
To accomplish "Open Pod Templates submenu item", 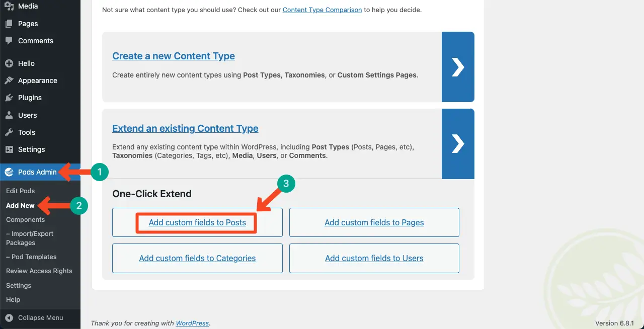I will [x=31, y=257].
